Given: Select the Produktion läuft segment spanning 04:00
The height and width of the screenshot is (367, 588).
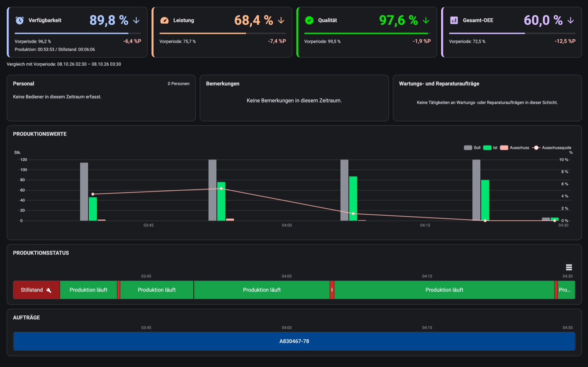Looking at the screenshot, I should click(262, 290).
